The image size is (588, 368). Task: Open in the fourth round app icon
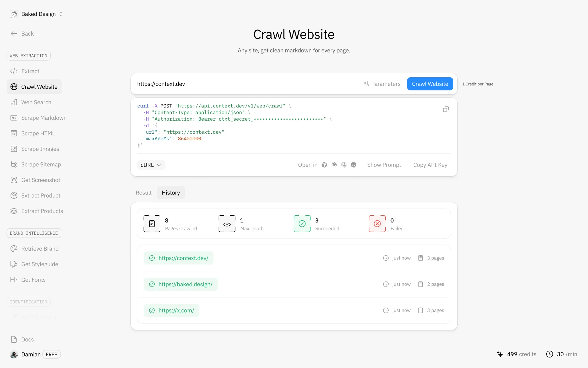tap(354, 165)
